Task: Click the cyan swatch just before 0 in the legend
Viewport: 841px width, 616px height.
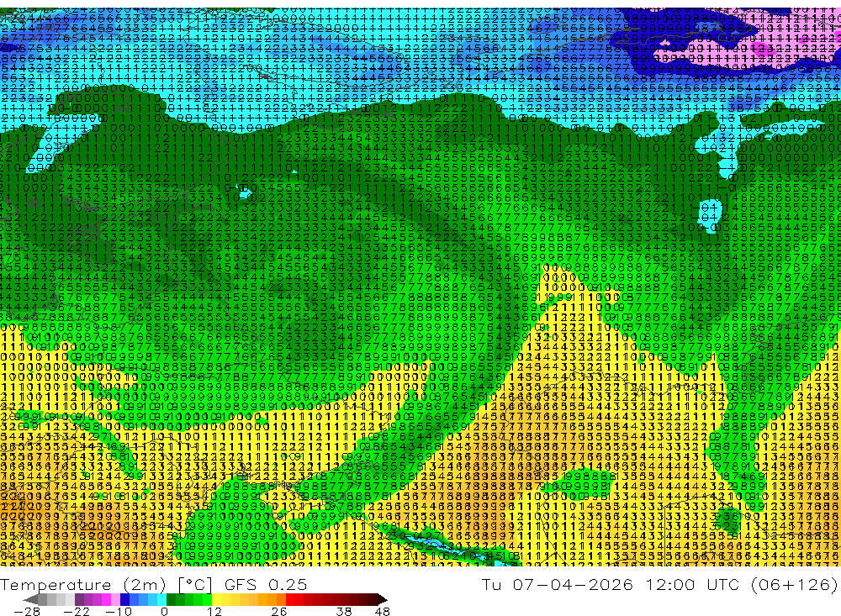Action: click(161, 600)
